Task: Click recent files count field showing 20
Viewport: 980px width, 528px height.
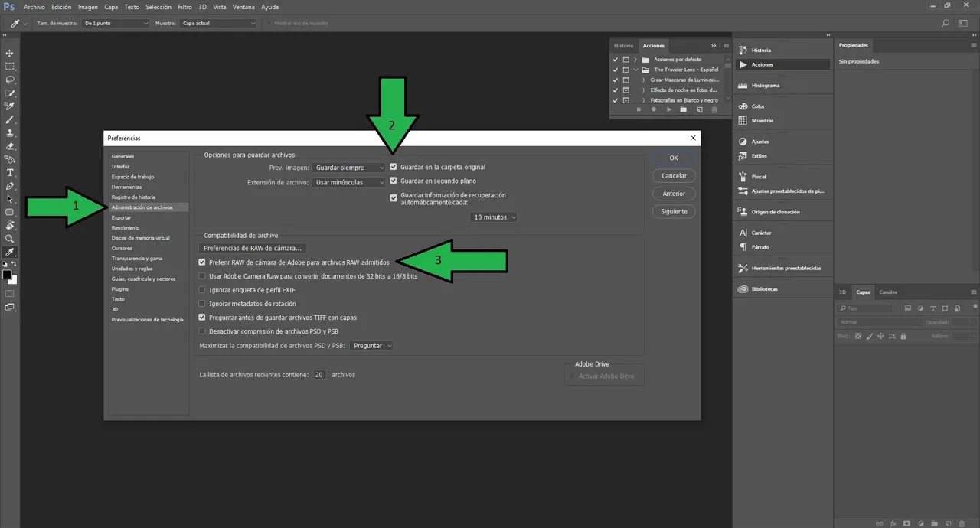Action: [x=319, y=375]
